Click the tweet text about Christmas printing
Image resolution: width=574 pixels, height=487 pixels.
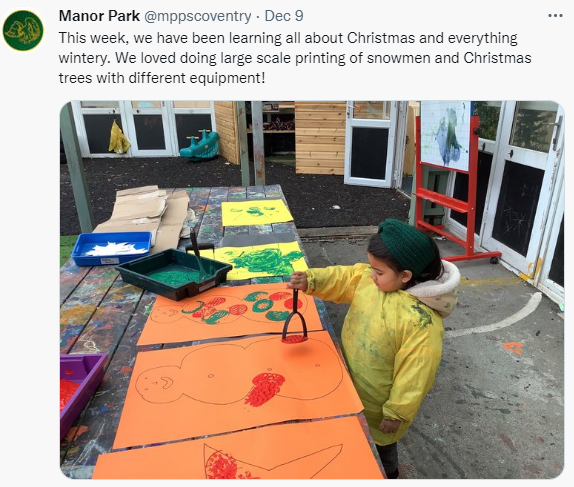pyautogui.click(x=295, y=58)
